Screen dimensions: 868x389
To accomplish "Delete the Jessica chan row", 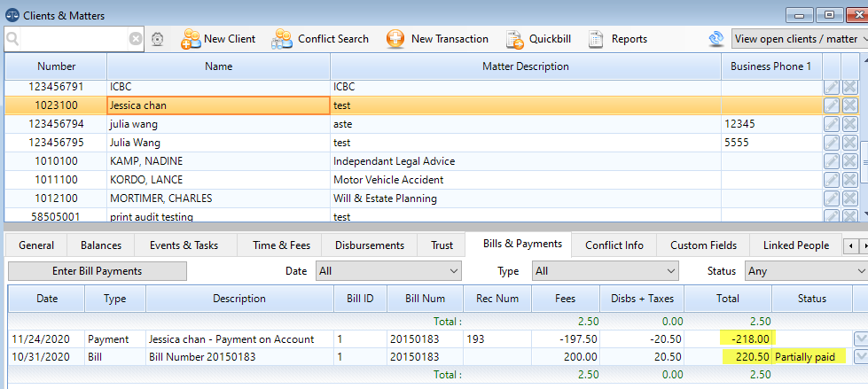I will (849, 105).
